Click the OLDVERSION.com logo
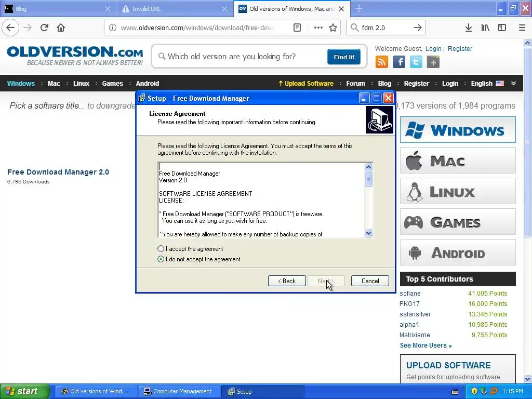Screen dimensions: 532x399 coord(75,56)
